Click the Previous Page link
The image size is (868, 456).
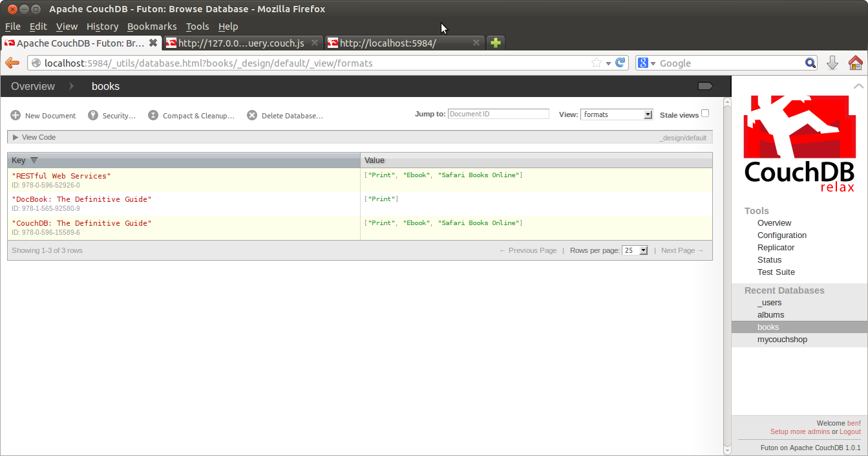[x=528, y=250]
